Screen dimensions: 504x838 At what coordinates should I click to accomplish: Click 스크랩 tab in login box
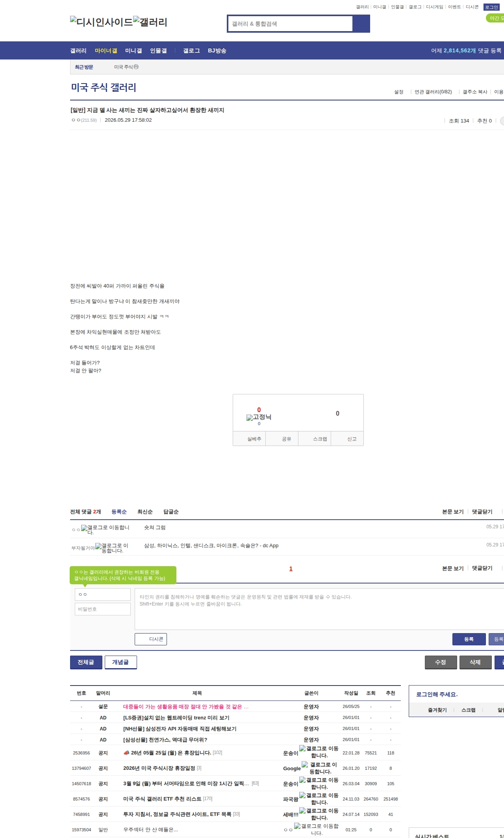click(x=469, y=710)
